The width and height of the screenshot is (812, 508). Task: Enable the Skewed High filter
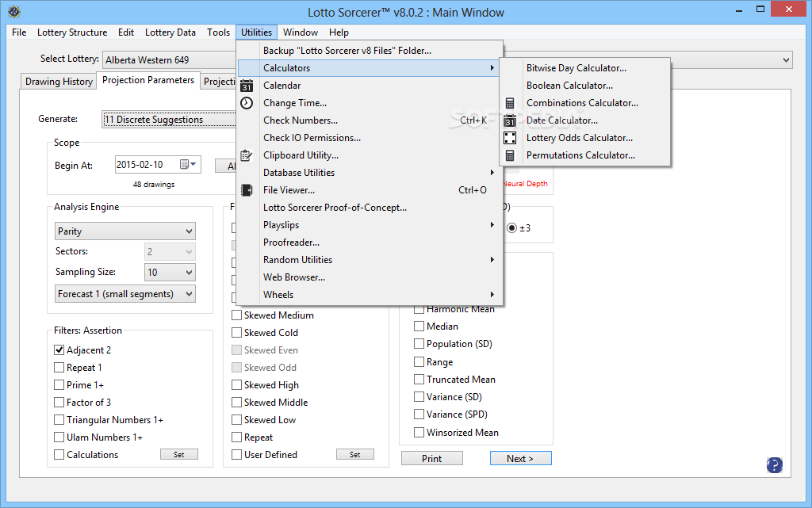point(236,385)
